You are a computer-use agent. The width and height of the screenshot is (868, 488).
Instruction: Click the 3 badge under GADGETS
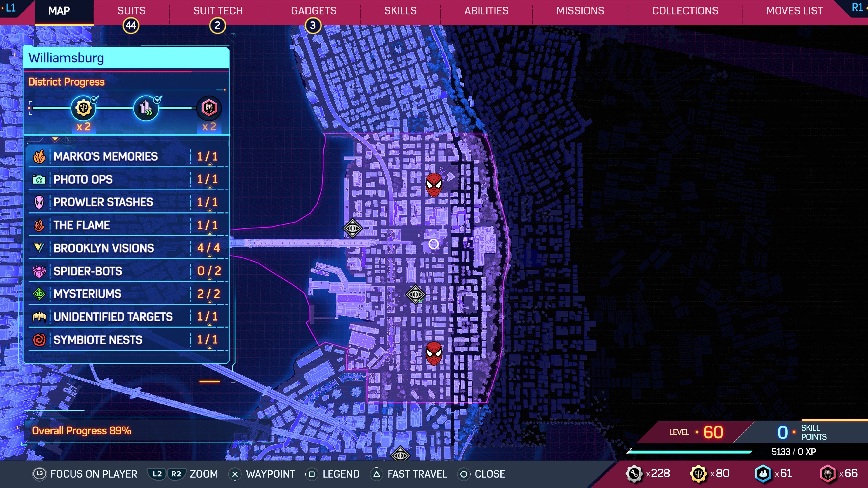(313, 26)
